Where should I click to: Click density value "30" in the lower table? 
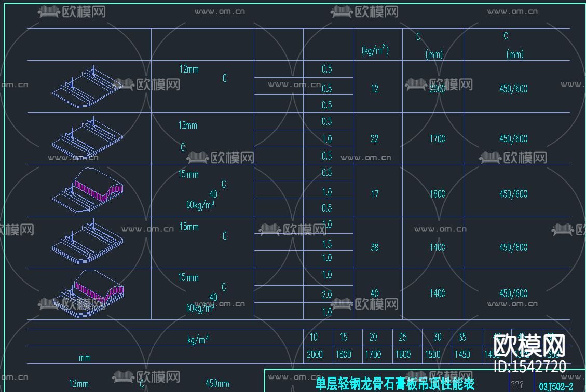click(437, 337)
